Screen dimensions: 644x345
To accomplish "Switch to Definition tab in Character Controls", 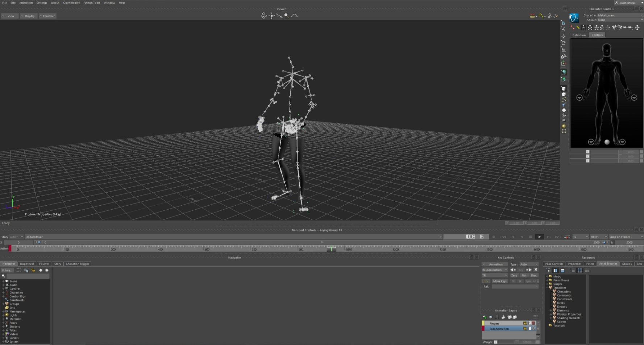I will 579,35.
